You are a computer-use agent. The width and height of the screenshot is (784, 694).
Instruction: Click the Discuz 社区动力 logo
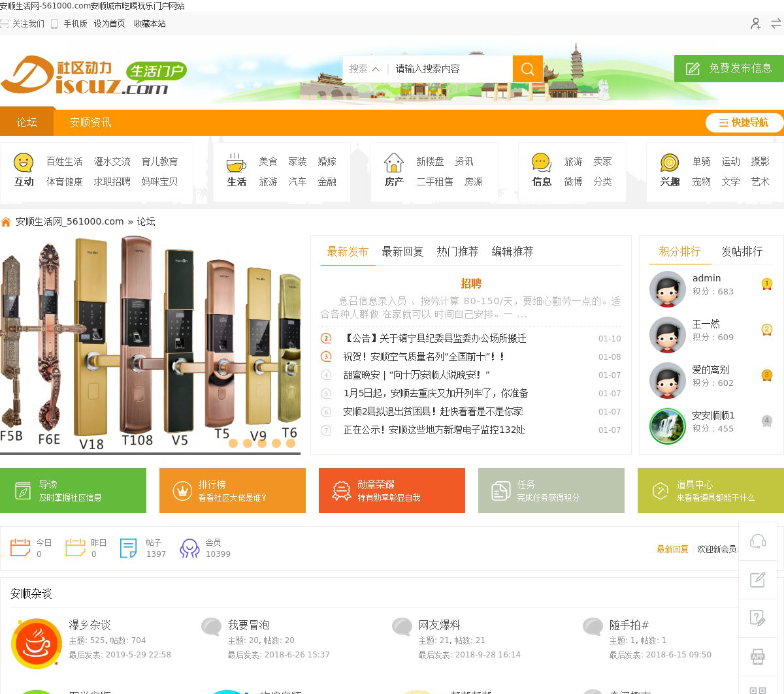pyautogui.click(x=93, y=75)
